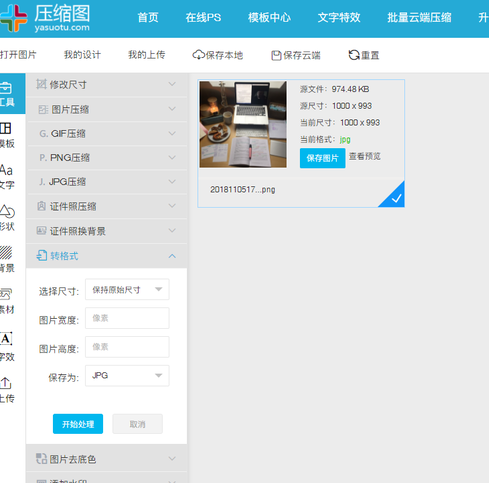
Task: Click the 证件照压缩 ID photo icon
Action: (41, 206)
